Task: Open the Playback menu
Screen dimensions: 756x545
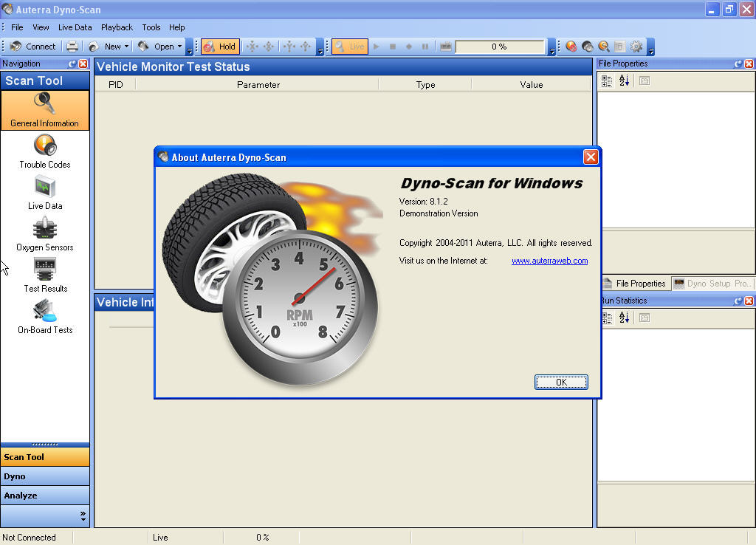Action: 116,27
